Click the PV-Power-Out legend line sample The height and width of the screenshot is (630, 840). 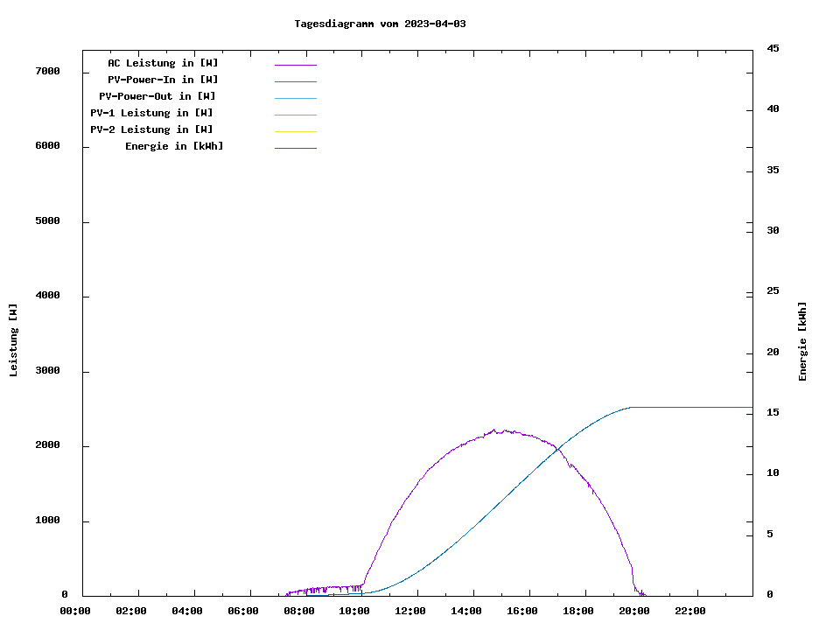click(x=295, y=98)
